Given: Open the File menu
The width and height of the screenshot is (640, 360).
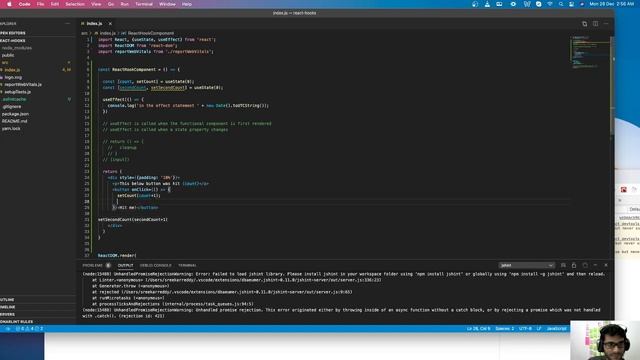Looking at the screenshot, I should [40, 4].
